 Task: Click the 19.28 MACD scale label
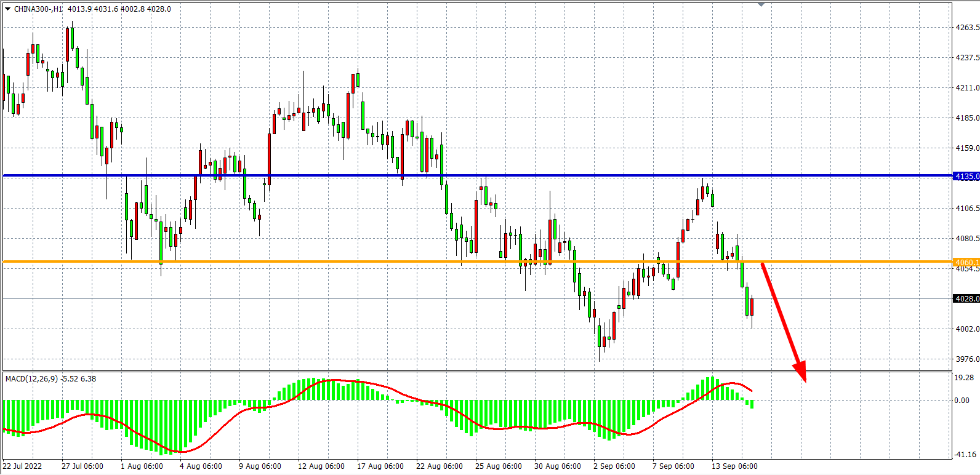pos(964,378)
